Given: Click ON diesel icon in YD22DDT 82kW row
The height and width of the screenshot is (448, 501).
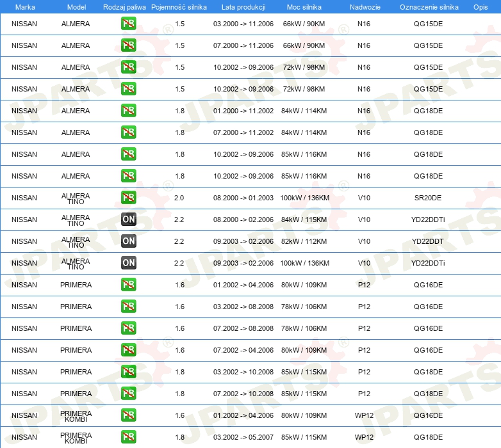Looking at the screenshot, I should [x=128, y=241].
